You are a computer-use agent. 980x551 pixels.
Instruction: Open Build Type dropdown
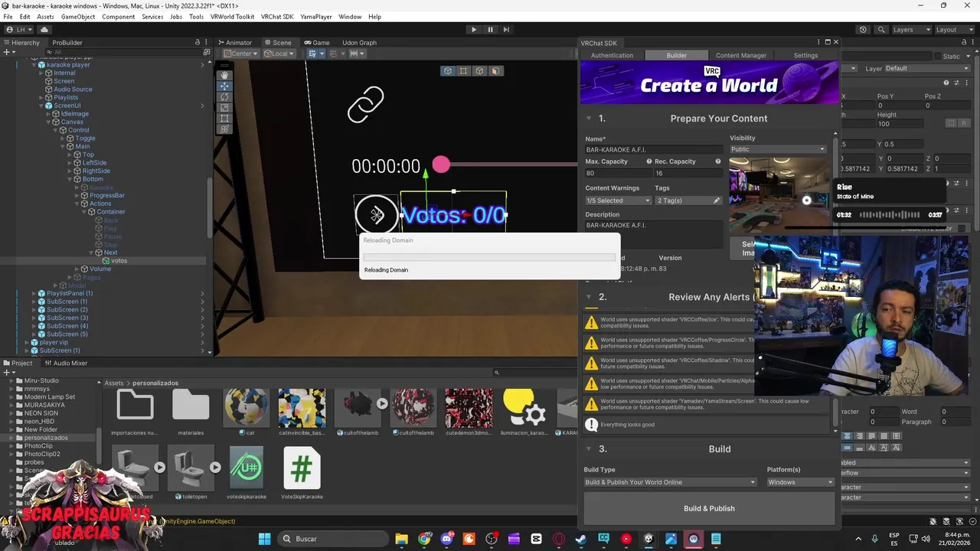pos(670,482)
